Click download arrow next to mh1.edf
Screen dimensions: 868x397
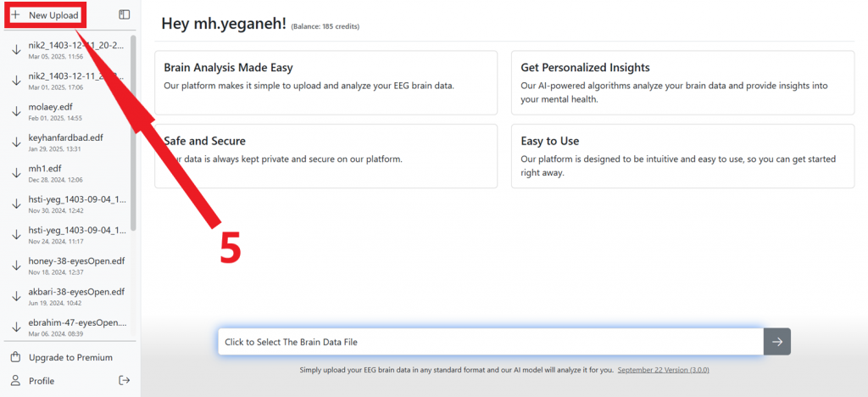[16, 173]
